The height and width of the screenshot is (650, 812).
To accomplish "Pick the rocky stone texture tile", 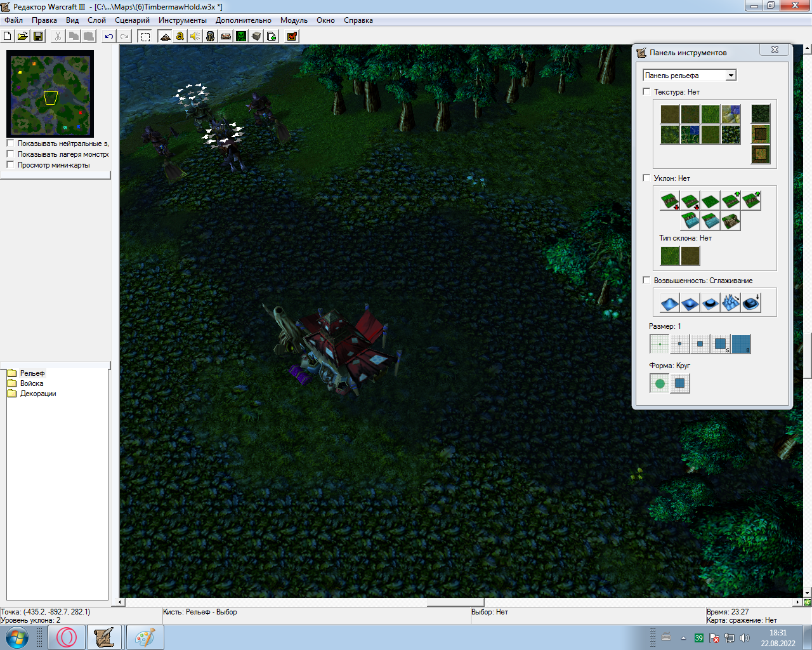I will [x=731, y=114].
